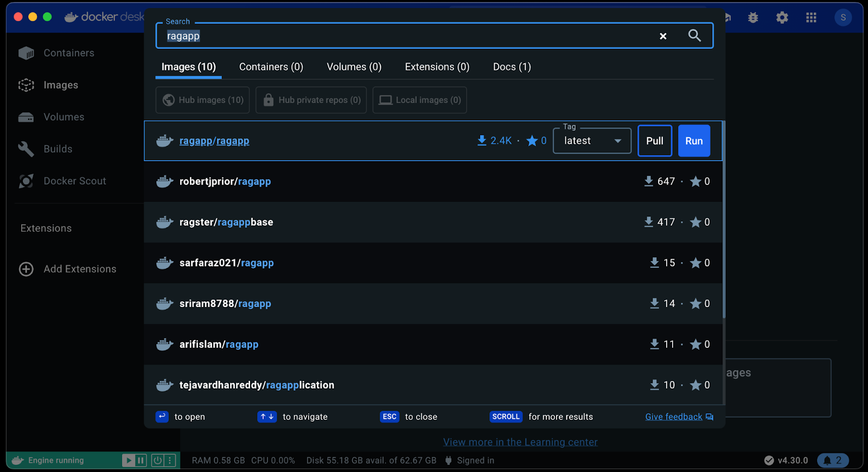The image size is (868, 472).
Task: Open the notifications bell showing 2
Action: [x=833, y=461]
